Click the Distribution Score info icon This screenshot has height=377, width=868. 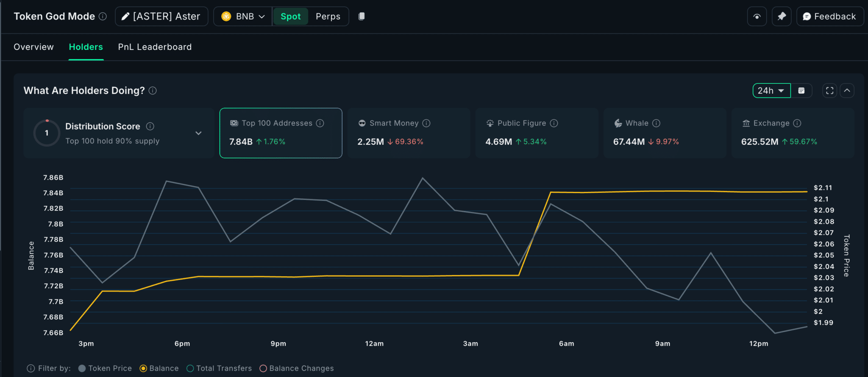(x=150, y=126)
